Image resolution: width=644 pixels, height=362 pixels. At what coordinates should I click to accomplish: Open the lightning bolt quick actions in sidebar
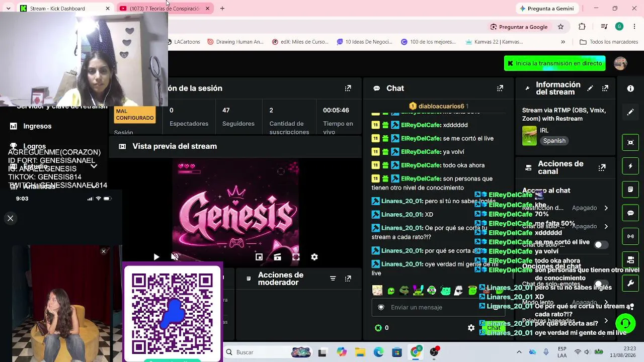pyautogui.click(x=630, y=166)
